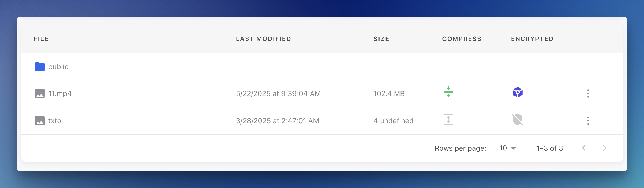The width and height of the screenshot is (644, 188).
Task: Select the FILE column header
Action: [41, 39]
